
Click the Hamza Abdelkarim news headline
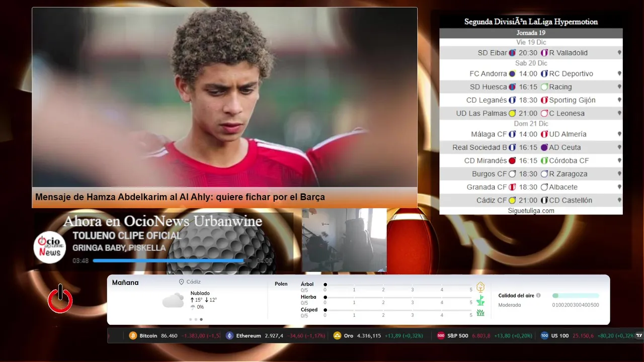click(180, 197)
